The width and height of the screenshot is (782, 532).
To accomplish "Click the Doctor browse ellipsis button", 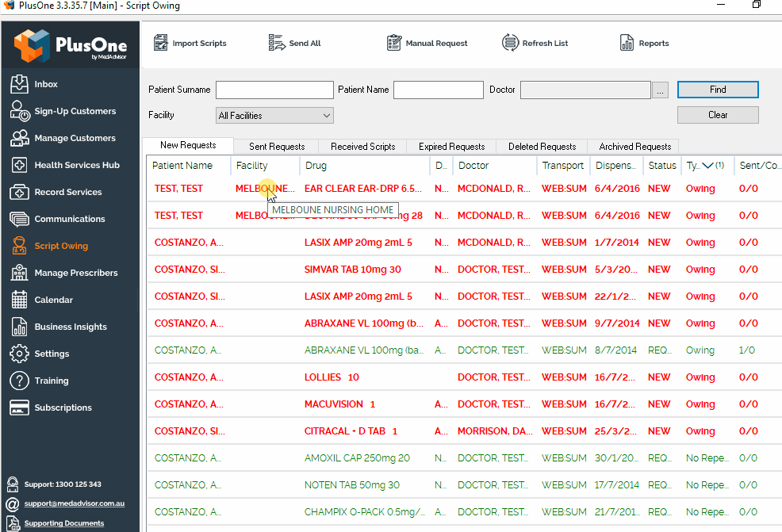I will point(661,90).
